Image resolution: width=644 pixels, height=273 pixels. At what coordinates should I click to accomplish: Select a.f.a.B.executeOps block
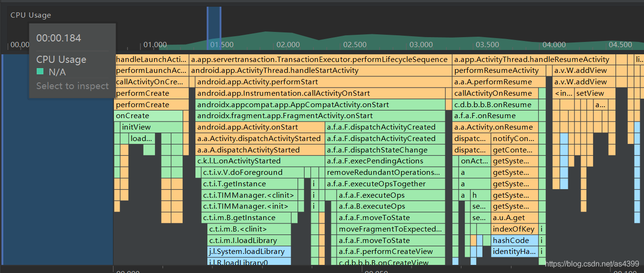tap(391, 206)
